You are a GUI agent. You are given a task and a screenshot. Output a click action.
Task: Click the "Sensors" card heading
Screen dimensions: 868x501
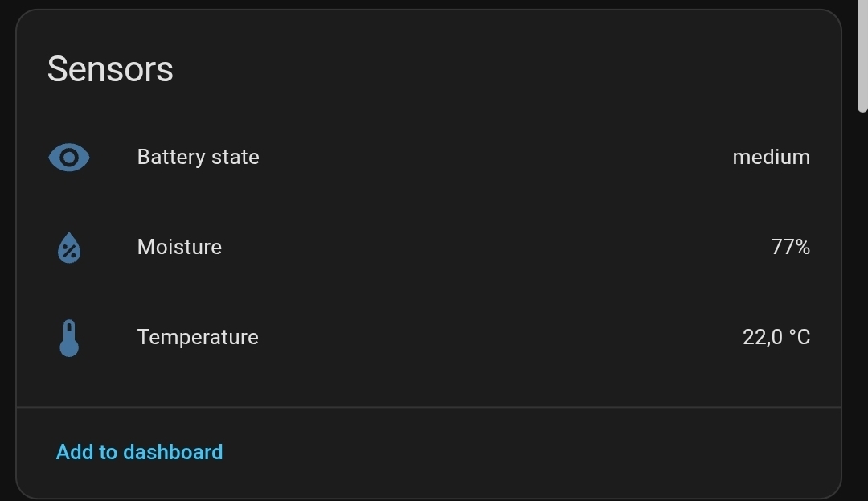click(110, 69)
